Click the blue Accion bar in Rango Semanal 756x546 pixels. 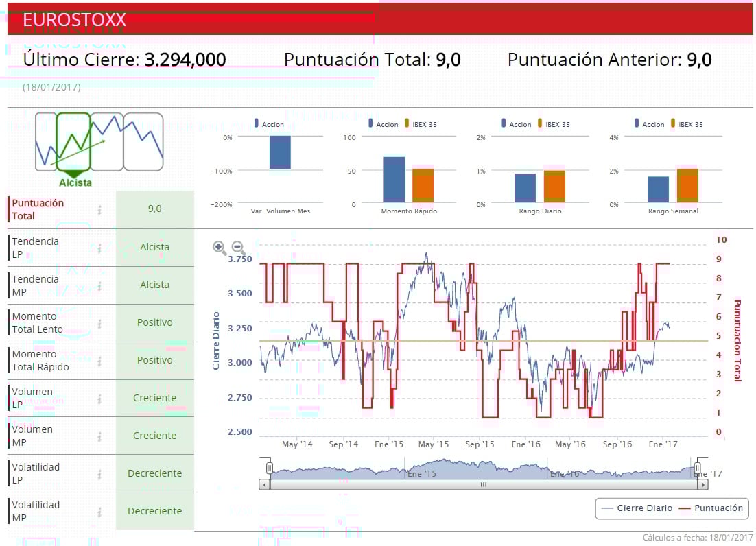click(658, 189)
